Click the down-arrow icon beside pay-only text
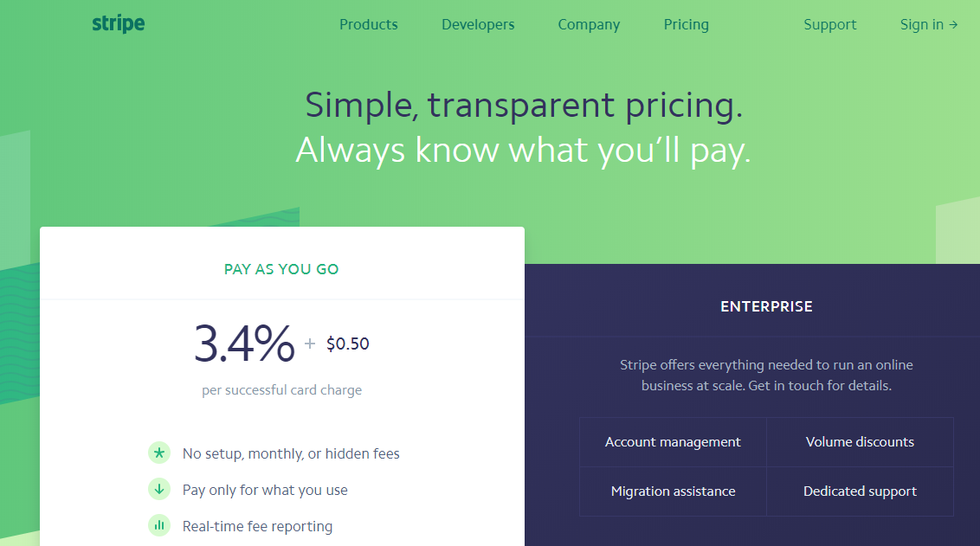The height and width of the screenshot is (546, 980). pyautogui.click(x=159, y=489)
